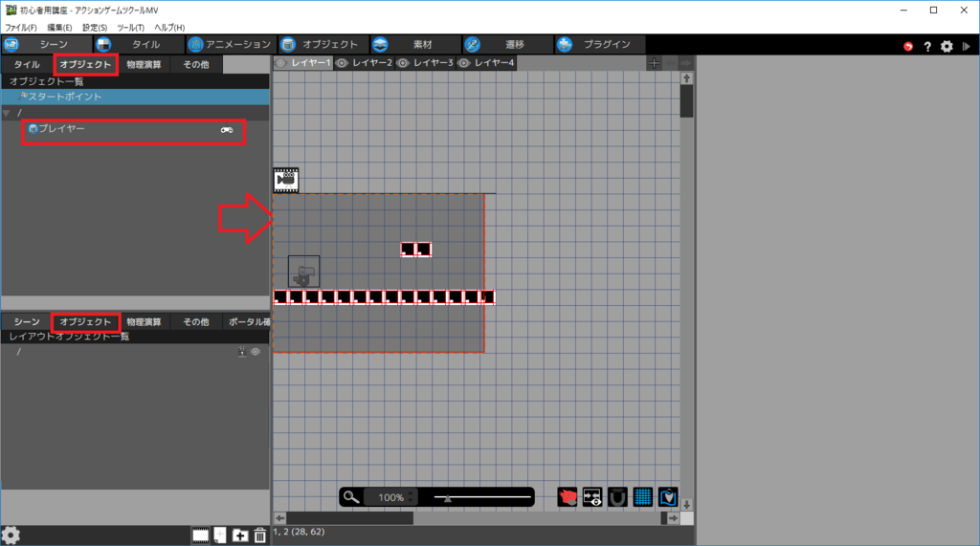The image size is (980, 546).
Task: Click the question mark help icon
Action: point(927,46)
